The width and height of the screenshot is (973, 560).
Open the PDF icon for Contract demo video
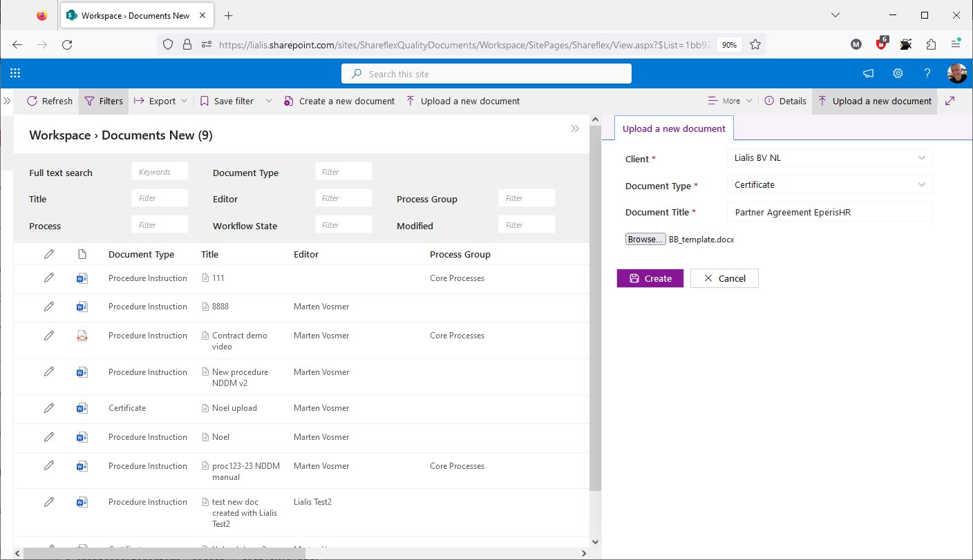coord(82,336)
